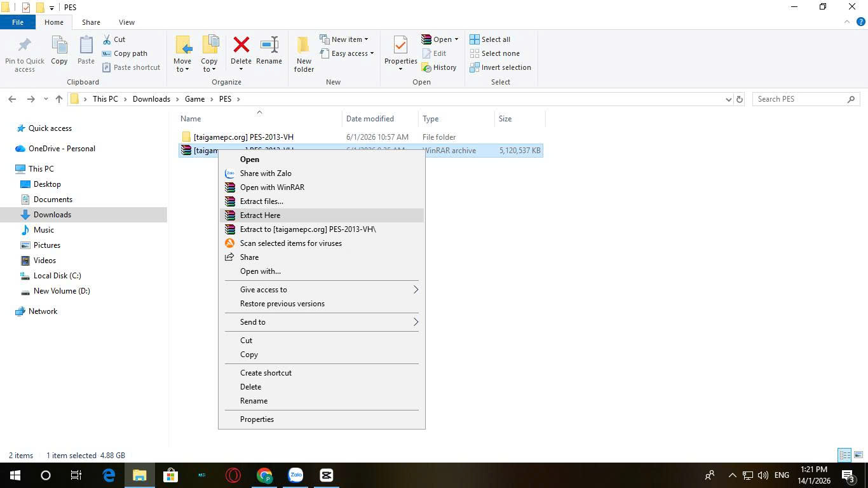Viewport: 868px width, 488px height.
Task: Open Zalo from the taskbar
Action: point(295,475)
